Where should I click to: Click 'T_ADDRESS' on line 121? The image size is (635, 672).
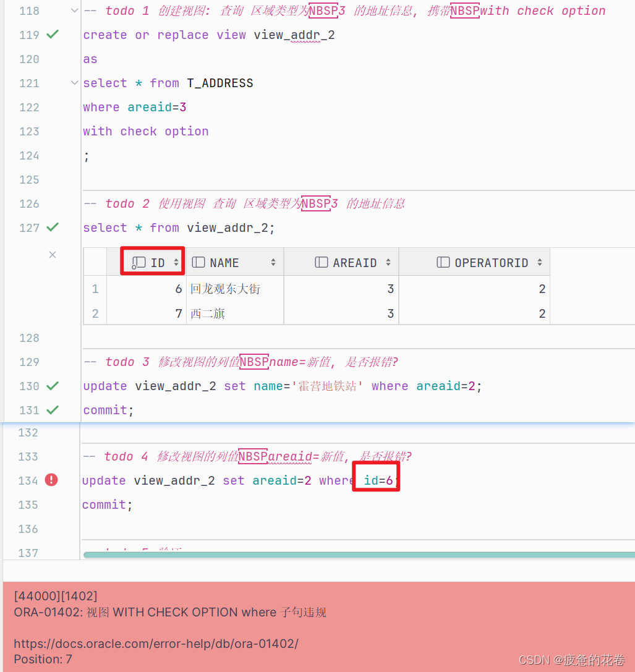click(x=220, y=83)
